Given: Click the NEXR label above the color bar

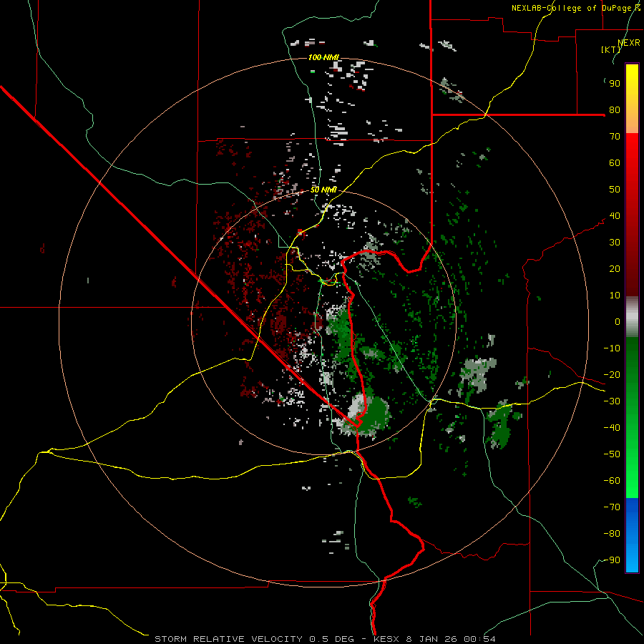Looking at the screenshot, I should [629, 42].
